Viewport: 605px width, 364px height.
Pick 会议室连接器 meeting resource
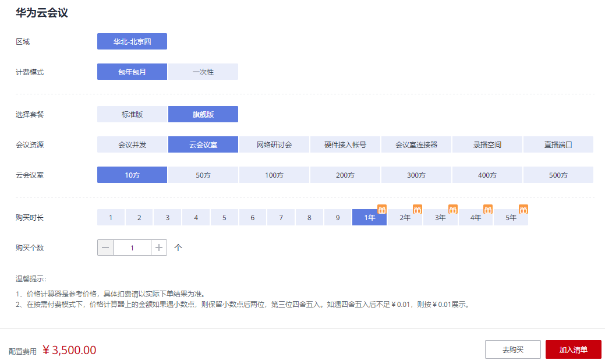click(416, 144)
